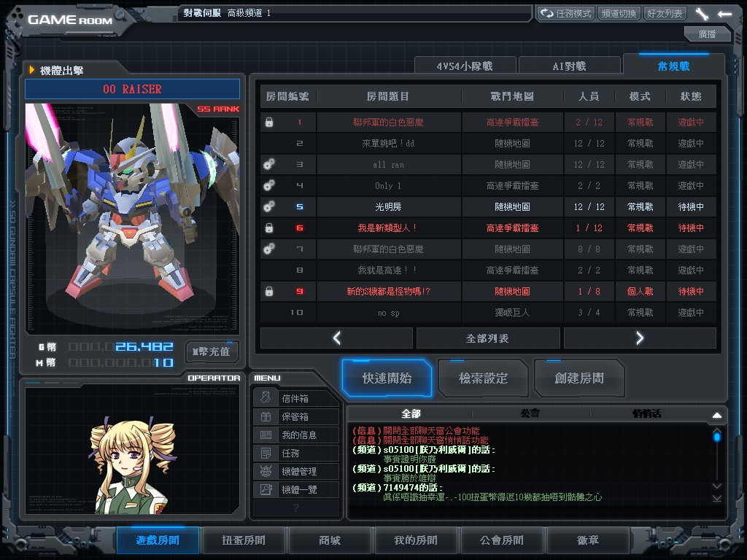Open the 任務 missions icon
Image resolution: width=747 pixels, height=560 pixels.
pyautogui.click(x=266, y=453)
